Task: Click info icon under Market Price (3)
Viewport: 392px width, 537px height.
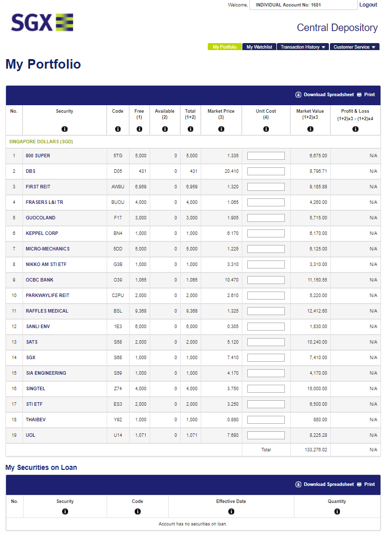Action: 221,129
